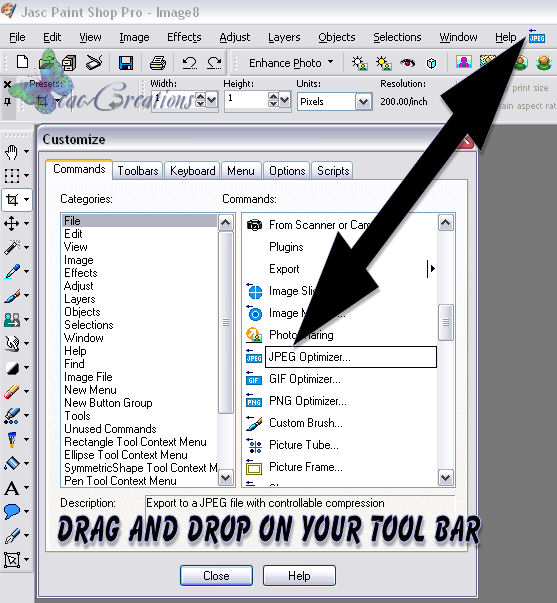
Task: Click the Height value input field
Action: click(x=247, y=101)
